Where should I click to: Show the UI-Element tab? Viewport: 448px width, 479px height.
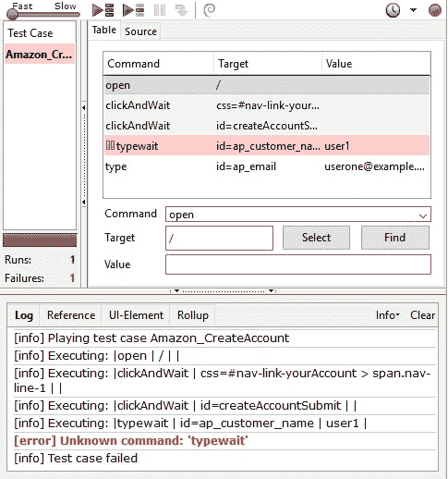point(136,315)
